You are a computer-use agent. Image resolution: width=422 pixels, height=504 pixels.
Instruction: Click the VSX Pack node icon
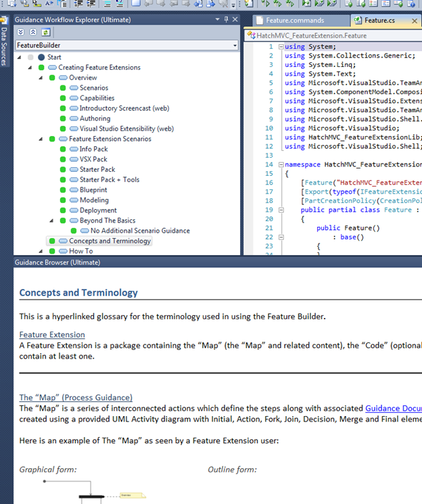pyautogui.click(x=74, y=160)
